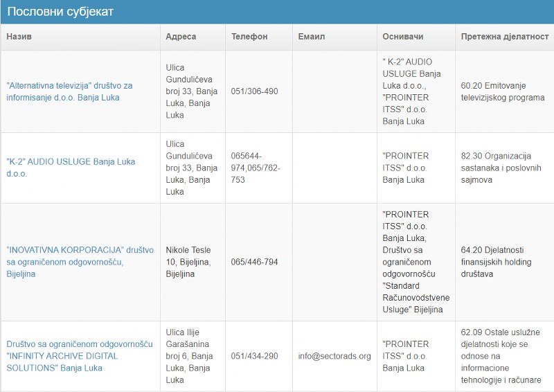Image resolution: width=554 pixels, height=392 pixels.
Task: Open "INOVATIVNA KORPORACIJA" Bijeljina link
Action: [80, 262]
